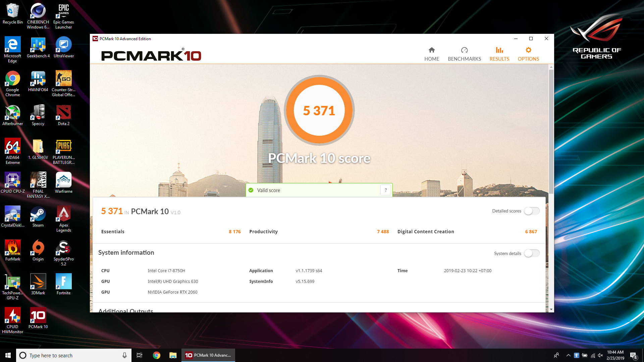Click the search box microphone icon
The height and width of the screenshot is (362, 644).
coord(124,355)
